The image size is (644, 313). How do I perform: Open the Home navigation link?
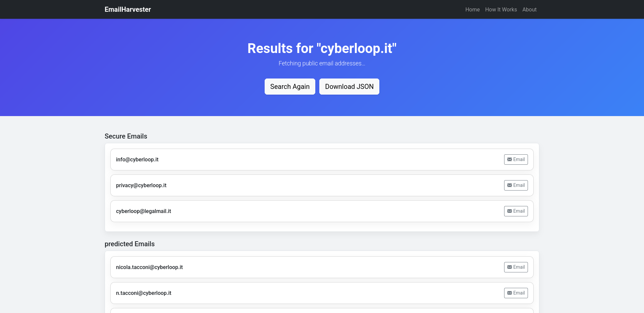pos(472,9)
